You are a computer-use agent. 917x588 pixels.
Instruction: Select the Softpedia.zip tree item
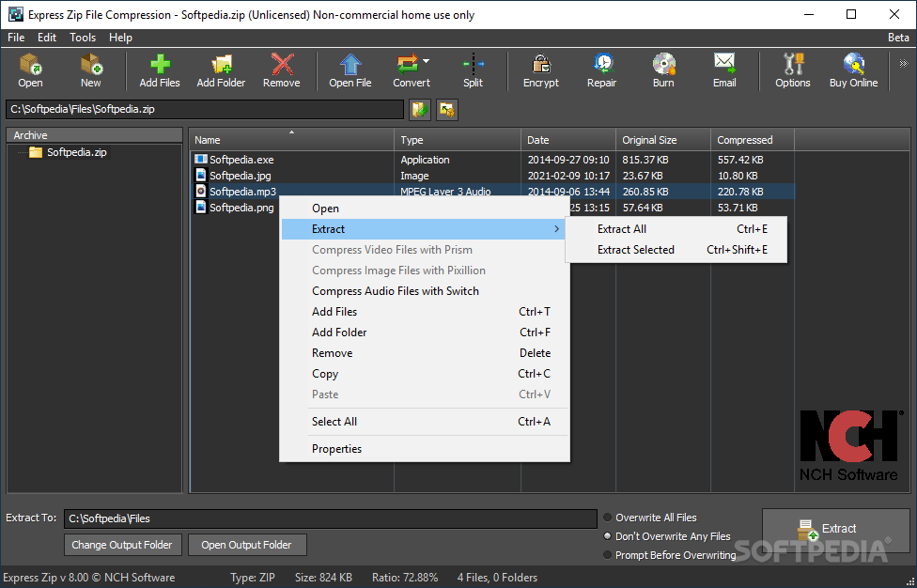pos(77,152)
